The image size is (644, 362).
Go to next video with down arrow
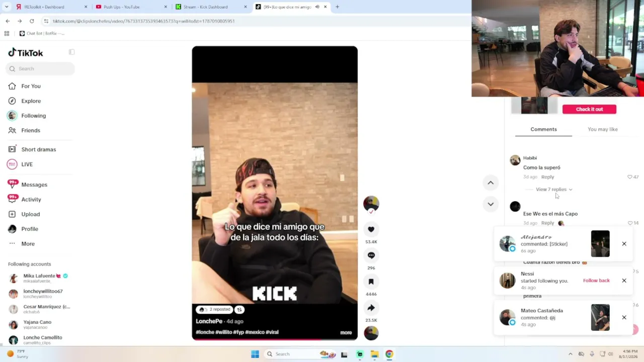pyautogui.click(x=491, y=204)
